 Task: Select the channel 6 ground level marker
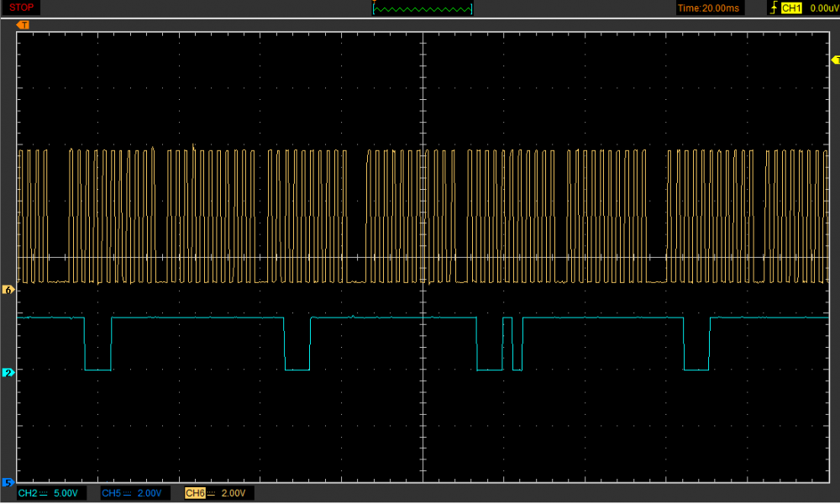tap(9, 290)
